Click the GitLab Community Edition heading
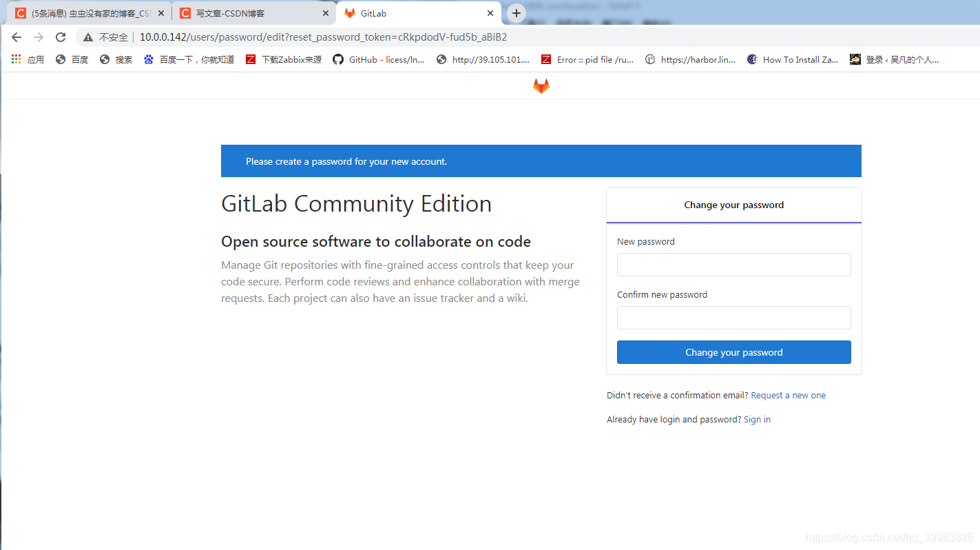Screen dimensions: 980x550 tap(356, 204)
